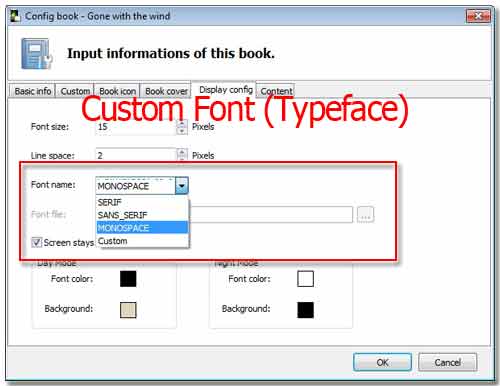Pick the Night mode font color swatch
500x386 pixels.
coord(305,279)
